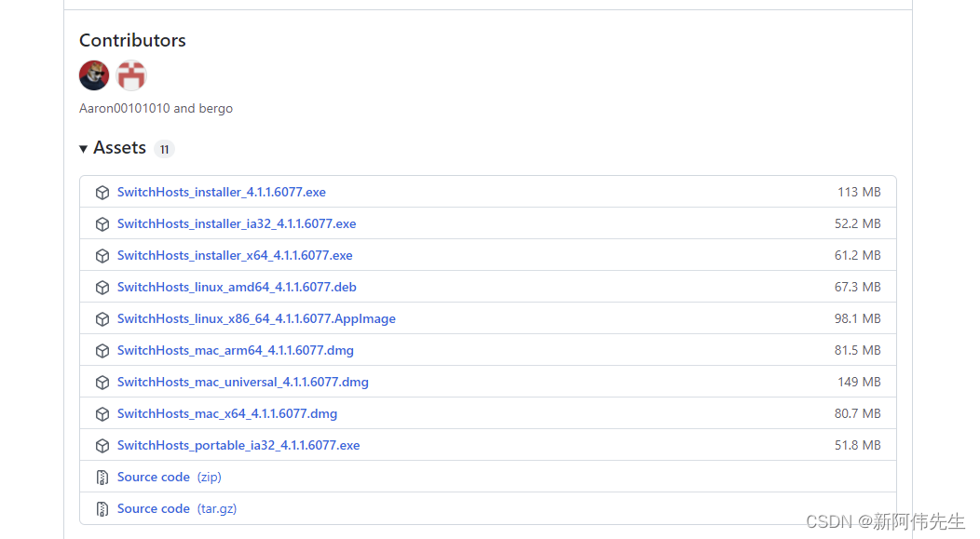Download SwitchHosts_mac_arm64_4.1.1.6077.dmg
This screenshot has width=980, height=539.
(x=235, y=350)
